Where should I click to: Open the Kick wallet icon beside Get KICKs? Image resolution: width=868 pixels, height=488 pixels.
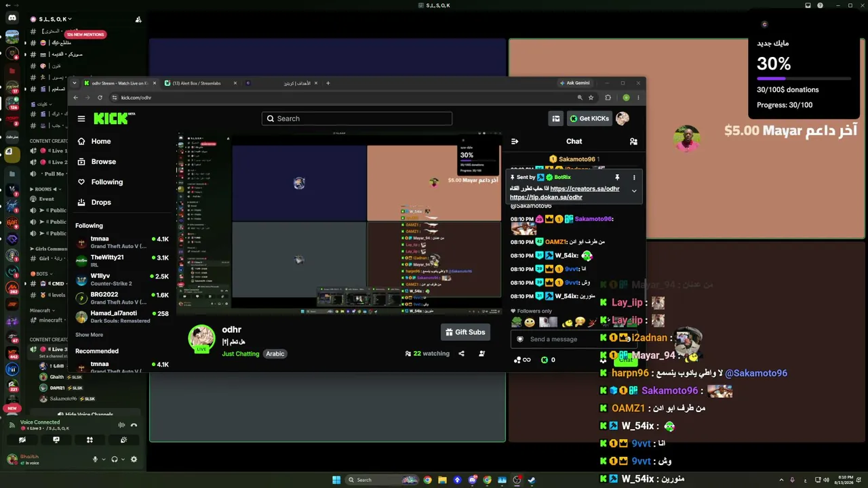click(x=556, y=119)
